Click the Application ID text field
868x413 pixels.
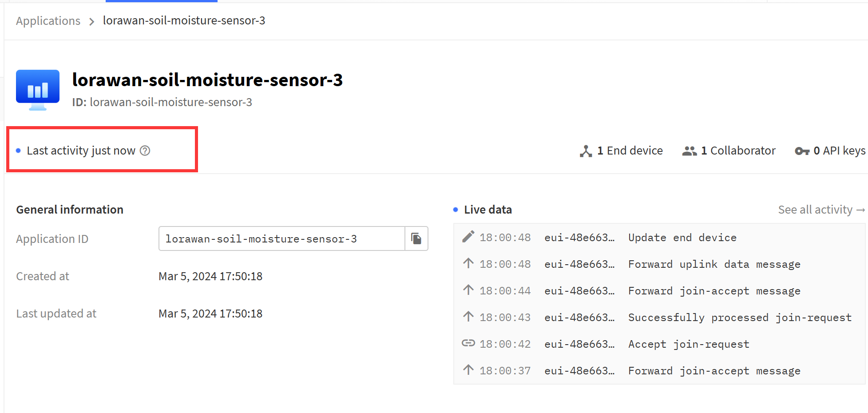tap(282, 239)
